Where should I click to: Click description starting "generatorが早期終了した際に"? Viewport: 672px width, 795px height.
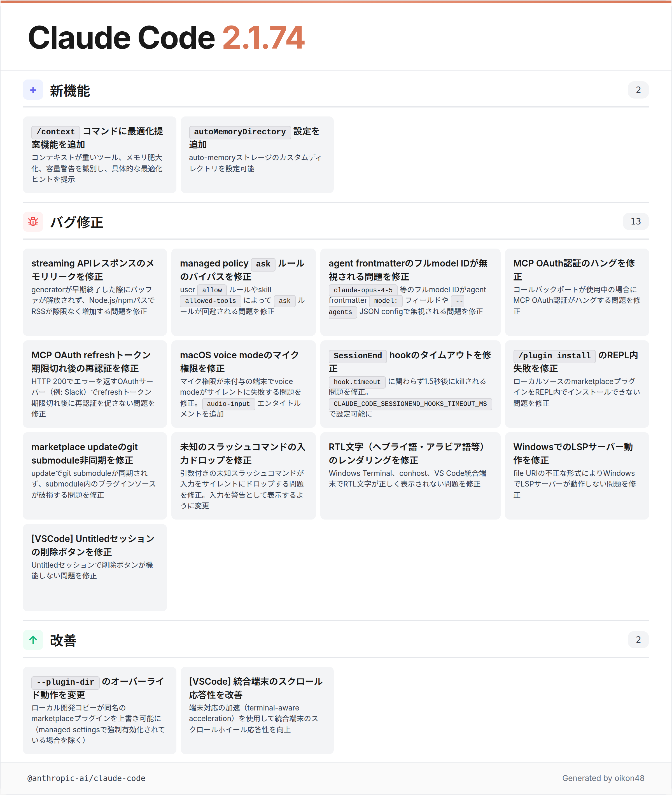pyautogui.click(x=93, y=301)
